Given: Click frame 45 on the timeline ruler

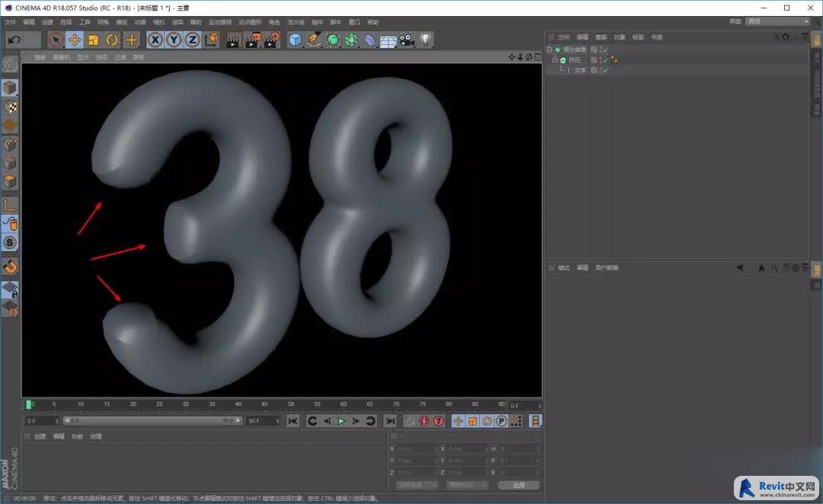Looking at the screenshot, I should (264, 405).
